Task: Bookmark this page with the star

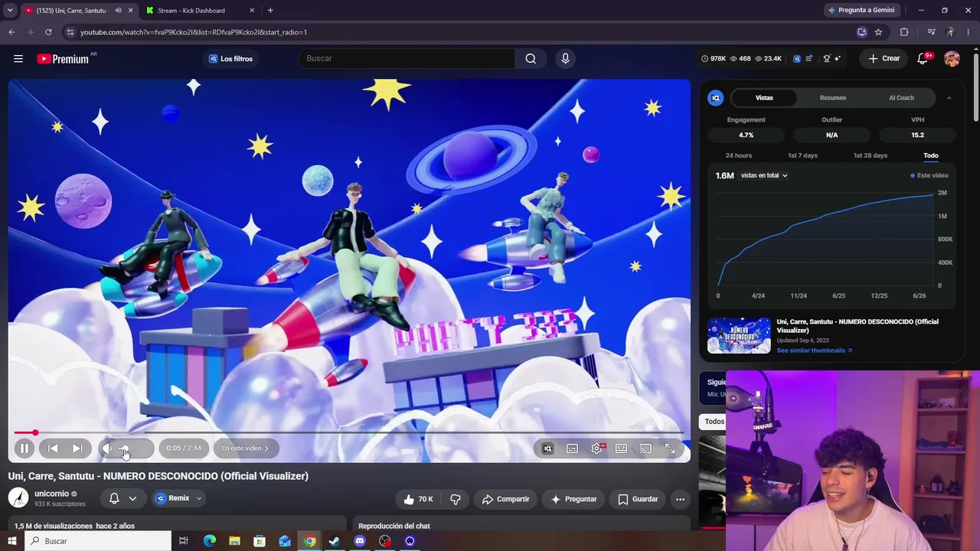Action: click(878, 32)
